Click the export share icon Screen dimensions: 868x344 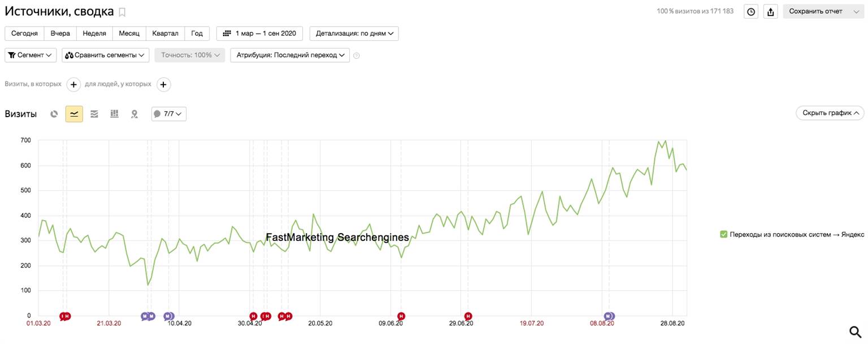[x=771, y=11]
